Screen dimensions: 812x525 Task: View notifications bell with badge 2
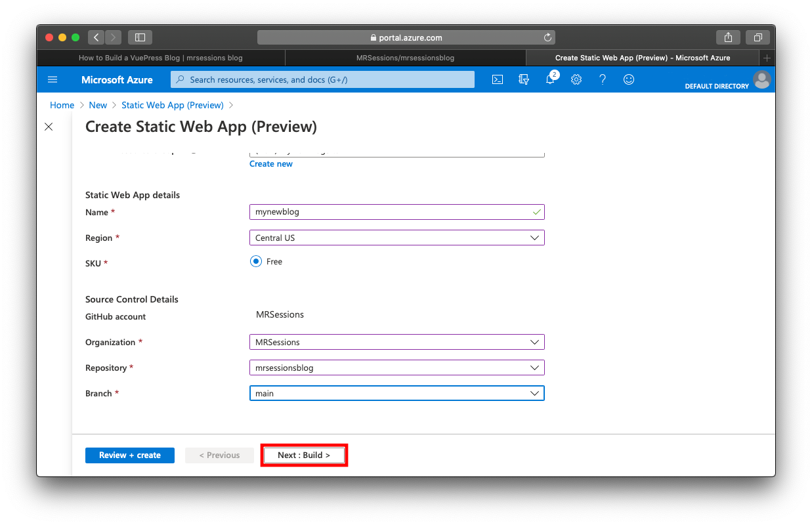click(551, 79)
